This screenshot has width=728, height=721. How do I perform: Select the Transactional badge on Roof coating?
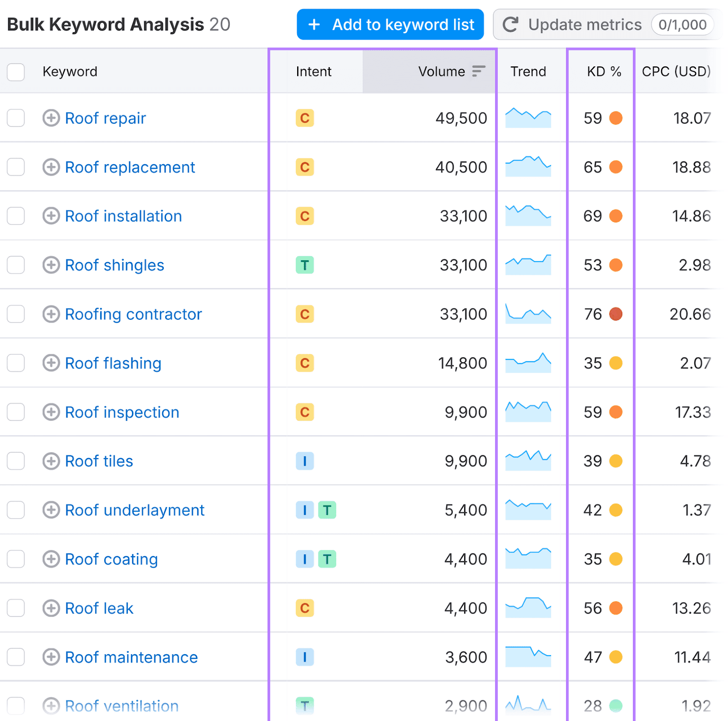point(327,559)
